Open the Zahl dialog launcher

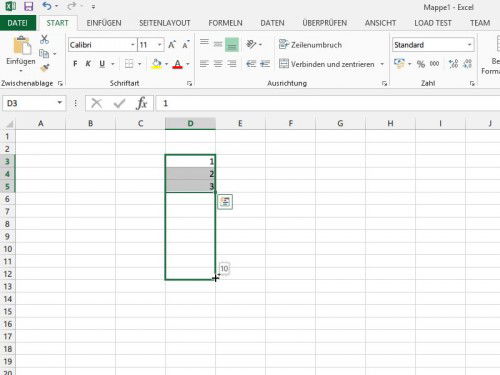point(472,83)
